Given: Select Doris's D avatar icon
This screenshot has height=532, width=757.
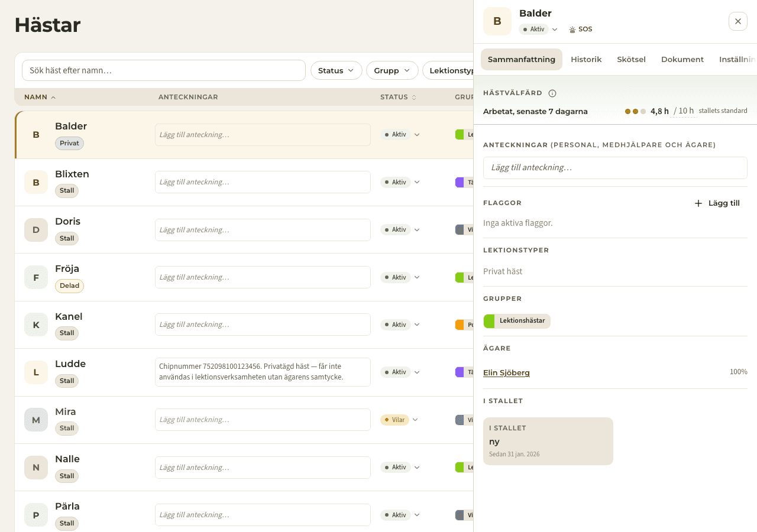Looking at the screenshot, I should 36,230.
